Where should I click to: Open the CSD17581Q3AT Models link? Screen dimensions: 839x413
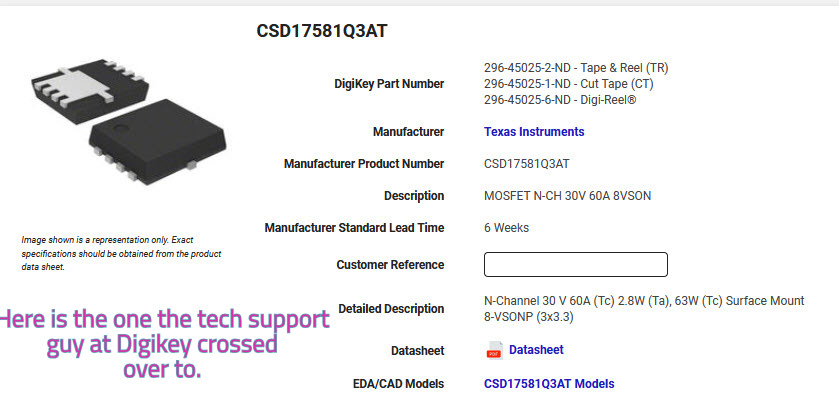click(x=549, y=384)
